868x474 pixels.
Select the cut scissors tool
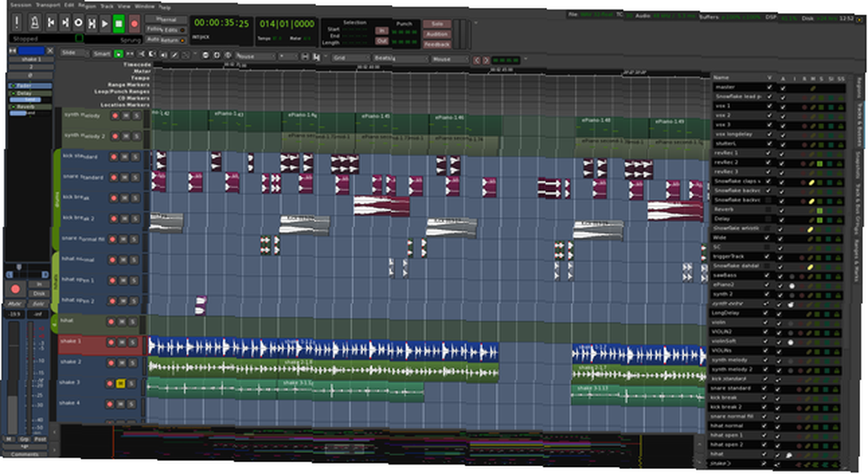141,55
